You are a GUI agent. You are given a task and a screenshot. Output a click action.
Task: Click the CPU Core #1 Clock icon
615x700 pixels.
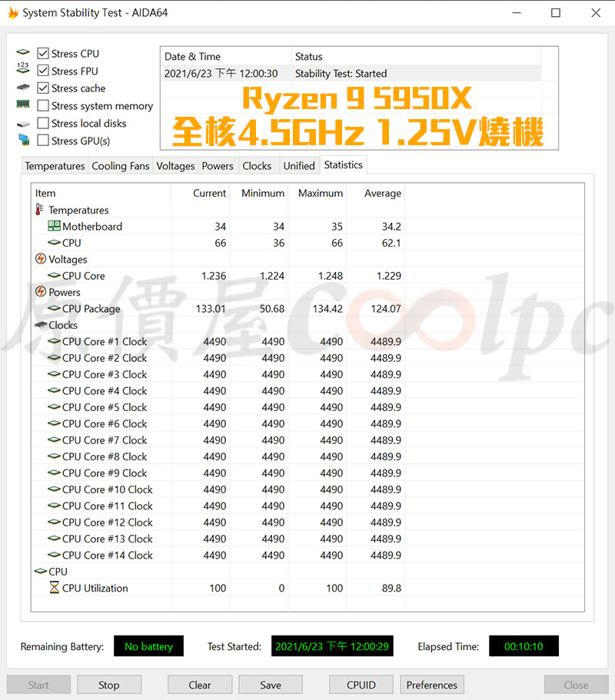tap(54, 341)
